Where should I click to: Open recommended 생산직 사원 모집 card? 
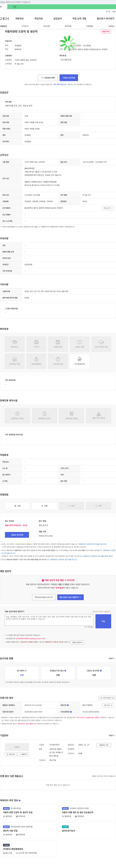(x=28, y=831)
